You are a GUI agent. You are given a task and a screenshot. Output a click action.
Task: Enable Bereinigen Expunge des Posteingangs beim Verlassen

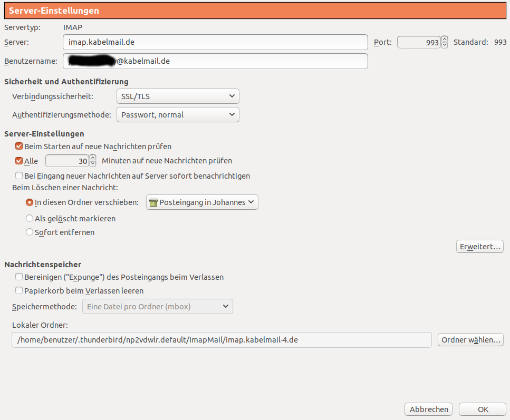pos(19,277)
